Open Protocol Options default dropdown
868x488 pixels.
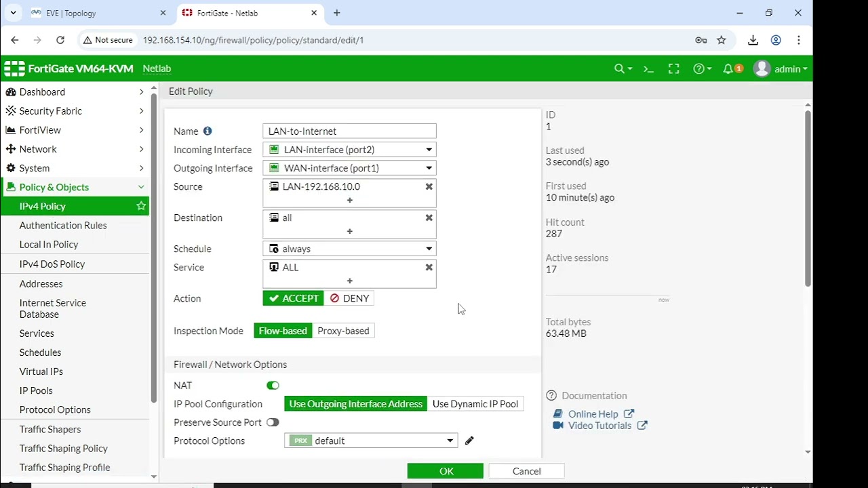371,441
